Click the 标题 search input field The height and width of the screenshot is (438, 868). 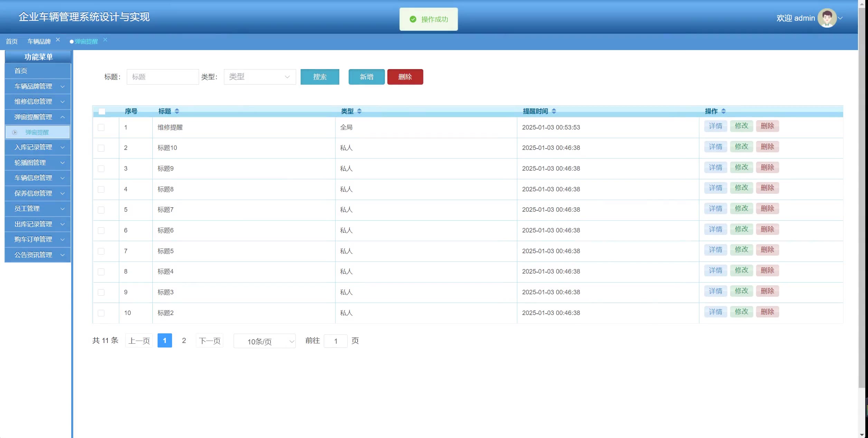point(162,77)
